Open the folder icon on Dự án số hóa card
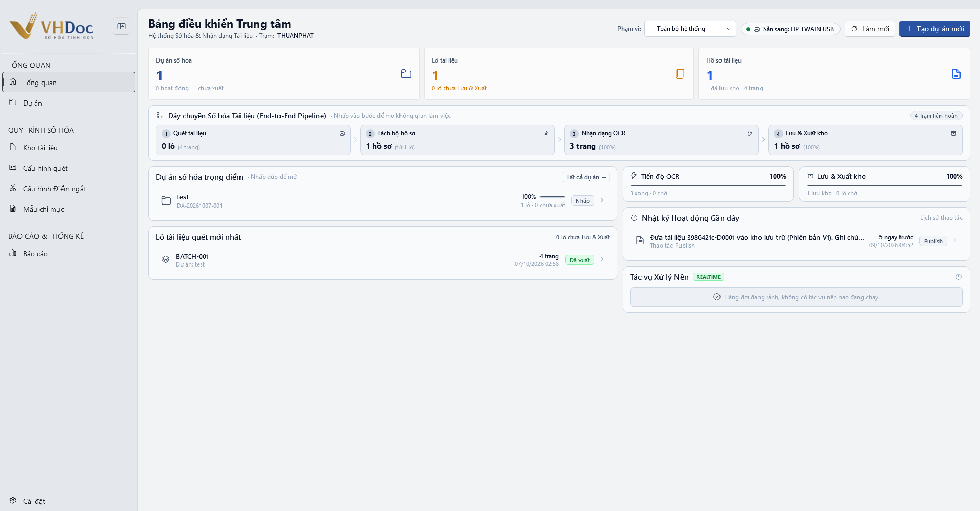 (406, 74)
